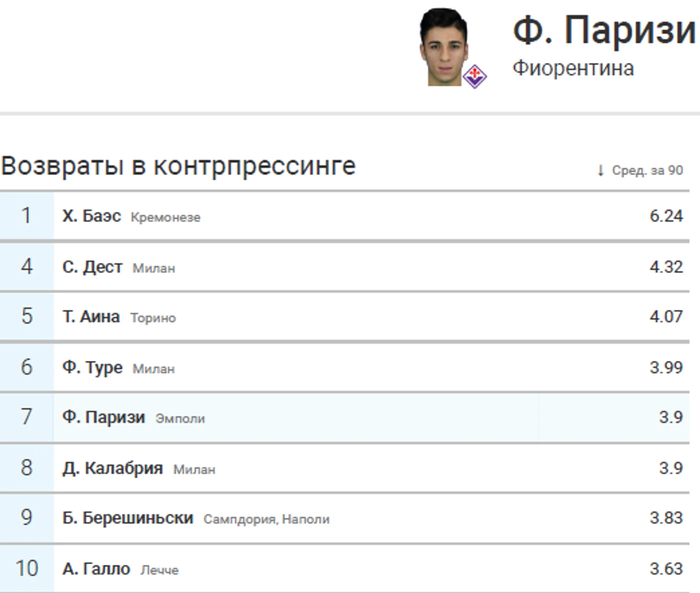The image size is (700, 593).
Task: Click Ф. Паризи in highlighted row
Action: tap(104, 417)
